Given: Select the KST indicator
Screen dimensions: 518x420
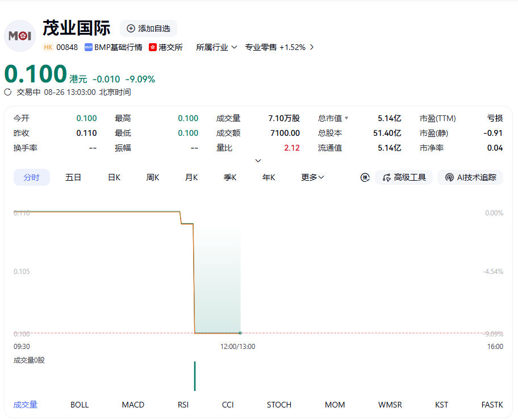Looking at the screenshot, I should (442, 405).
